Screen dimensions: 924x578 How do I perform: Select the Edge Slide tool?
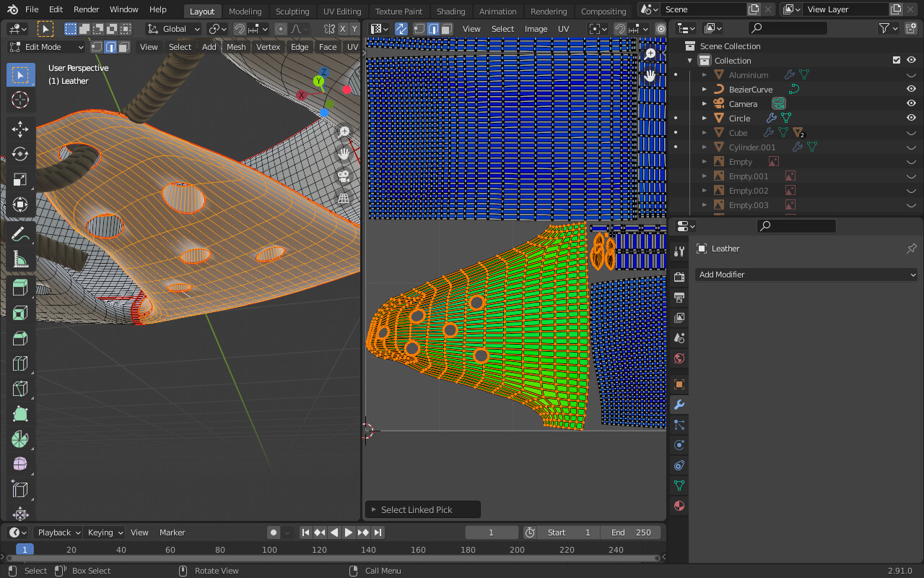20,491
